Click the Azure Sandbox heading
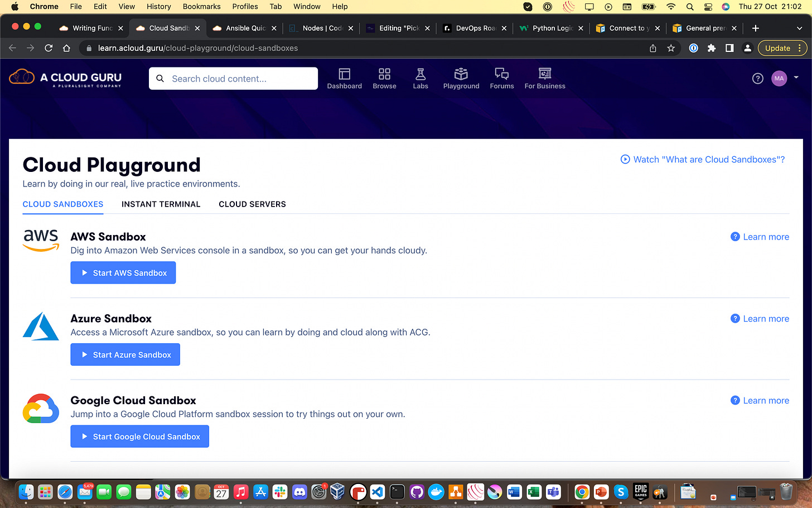The image size is (812, 508). tap(111, 319)
